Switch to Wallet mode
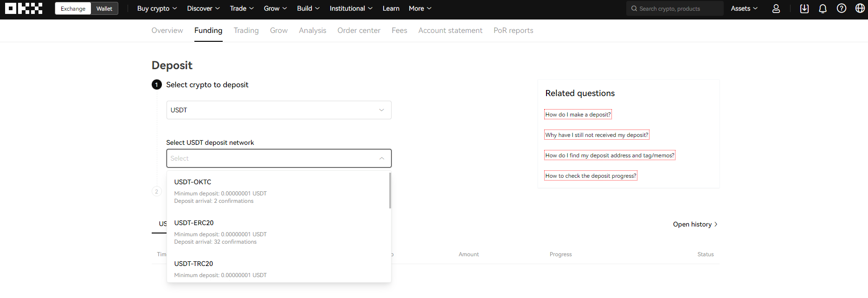This screenshot has width=868, height=298. 104,9
